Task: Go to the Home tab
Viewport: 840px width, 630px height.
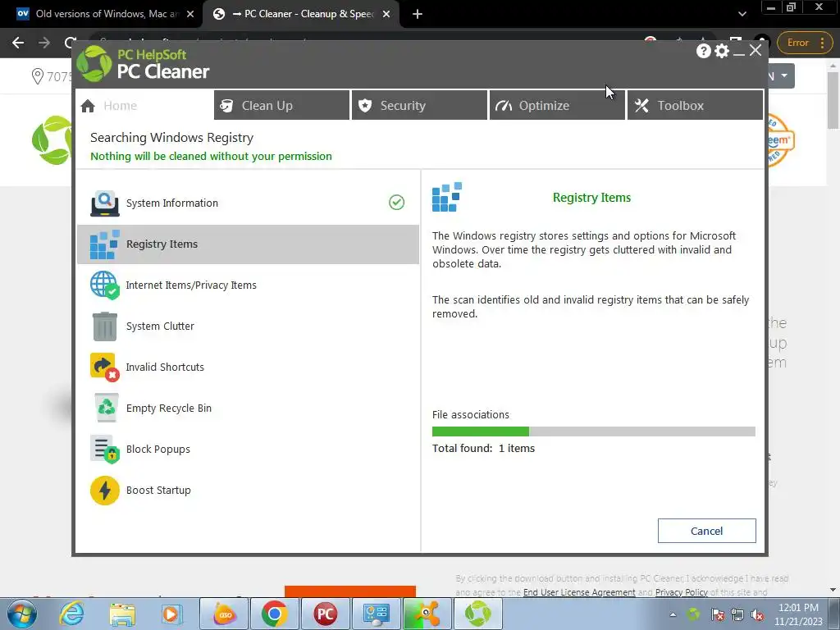Action: (x=144, y=106)
